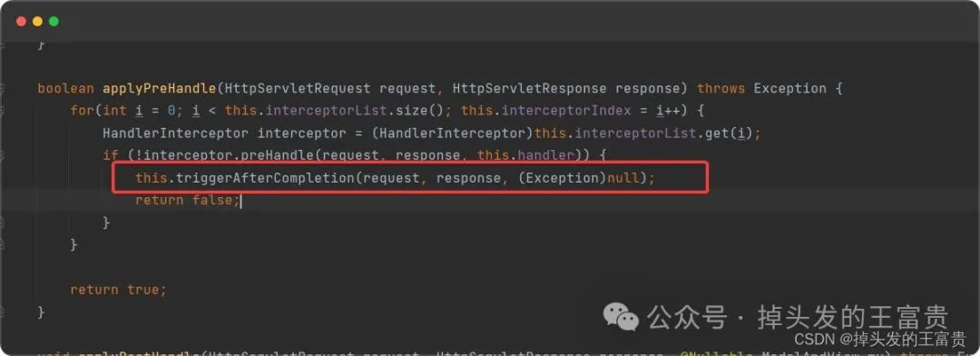This screenshot has width=980, height=356.
Task: Click the WeChat logo in the watermark
Action: pos(621,318)
